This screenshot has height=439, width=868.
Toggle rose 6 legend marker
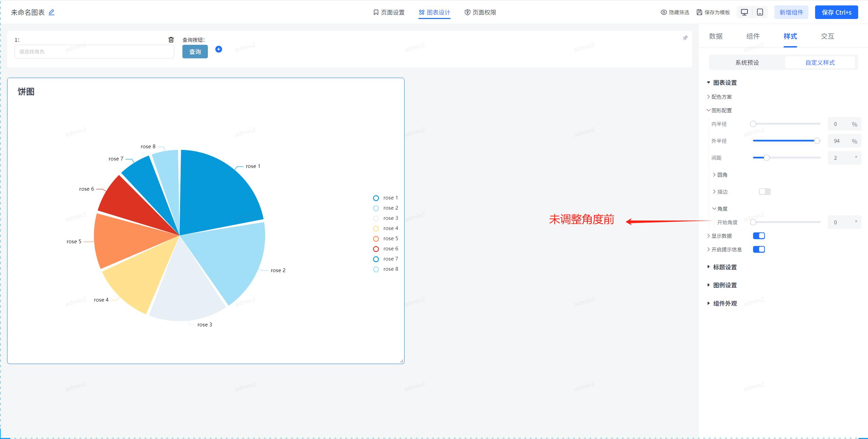point(376,249)
